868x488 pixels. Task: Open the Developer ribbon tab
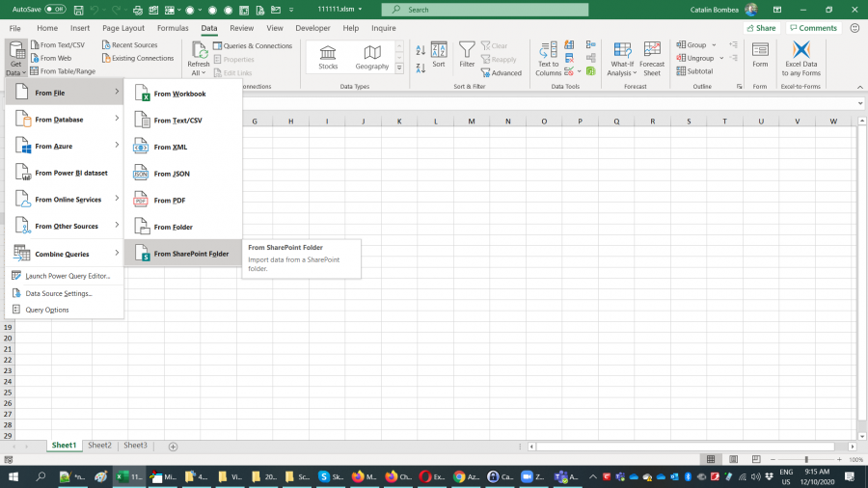pos(312,28)
